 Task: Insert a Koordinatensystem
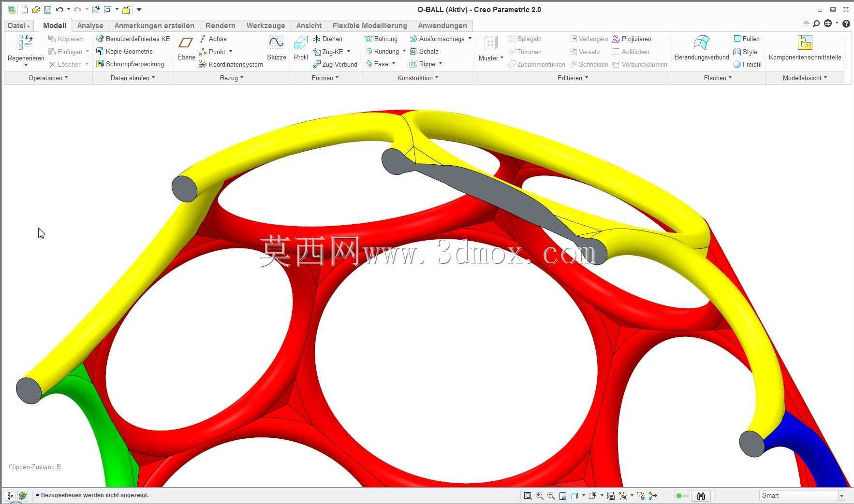point(231,64)
